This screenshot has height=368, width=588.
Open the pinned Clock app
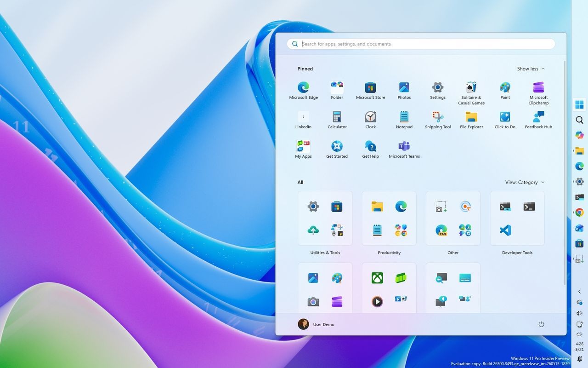[x=370, y=120]
